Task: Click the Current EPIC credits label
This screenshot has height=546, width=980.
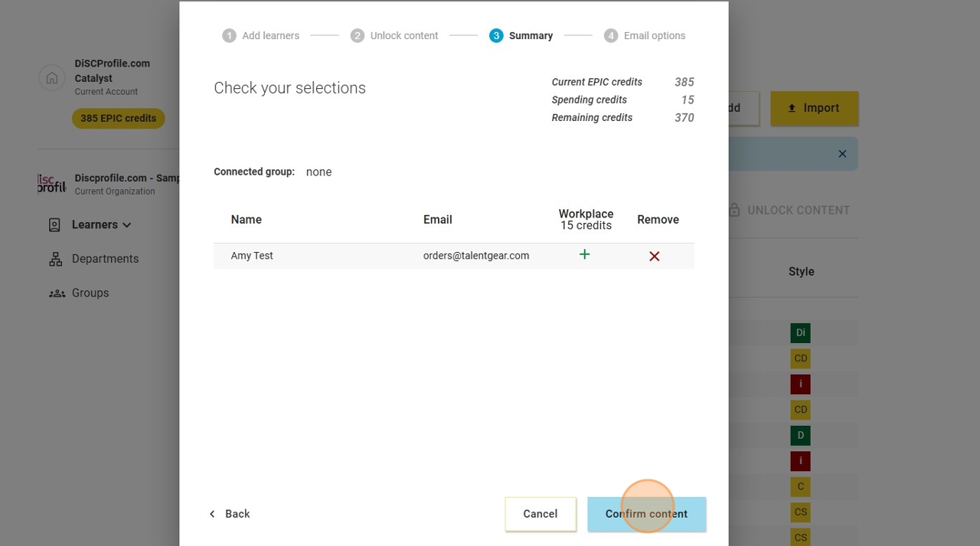Action: (x=597, y=82)
